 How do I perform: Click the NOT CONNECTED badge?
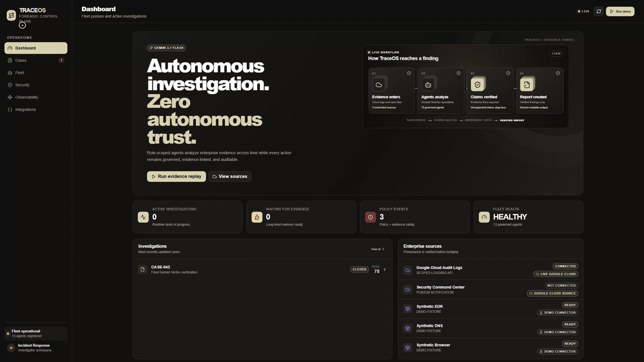(x=561, y=286)
